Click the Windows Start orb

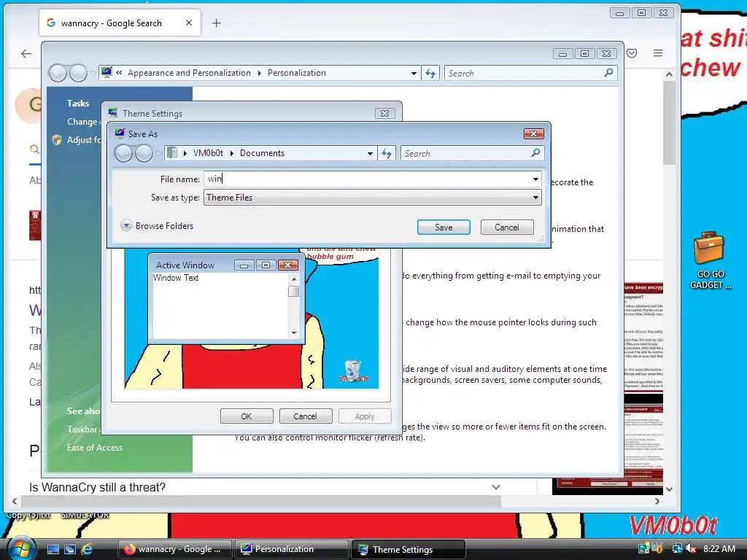[20, 548]
